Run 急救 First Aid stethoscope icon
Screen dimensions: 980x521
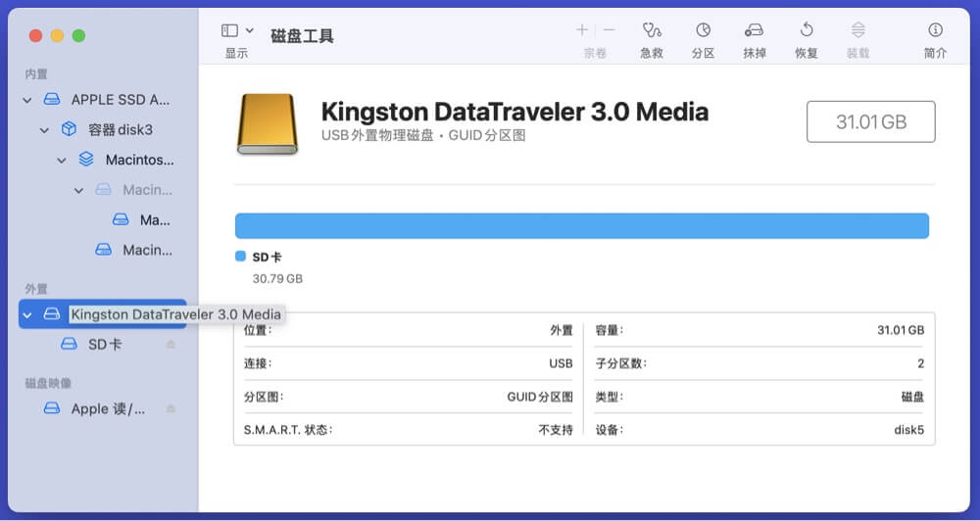coord(652,29)
